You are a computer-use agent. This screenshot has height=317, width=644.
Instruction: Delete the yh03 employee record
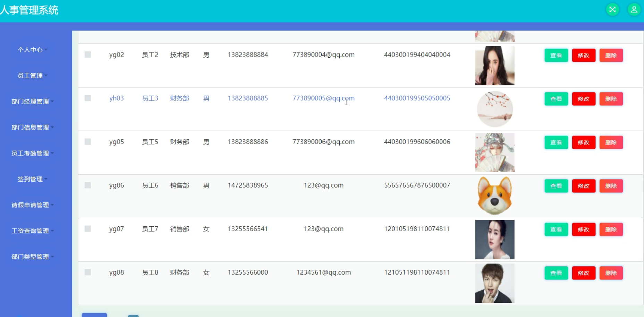pos(611,99)
